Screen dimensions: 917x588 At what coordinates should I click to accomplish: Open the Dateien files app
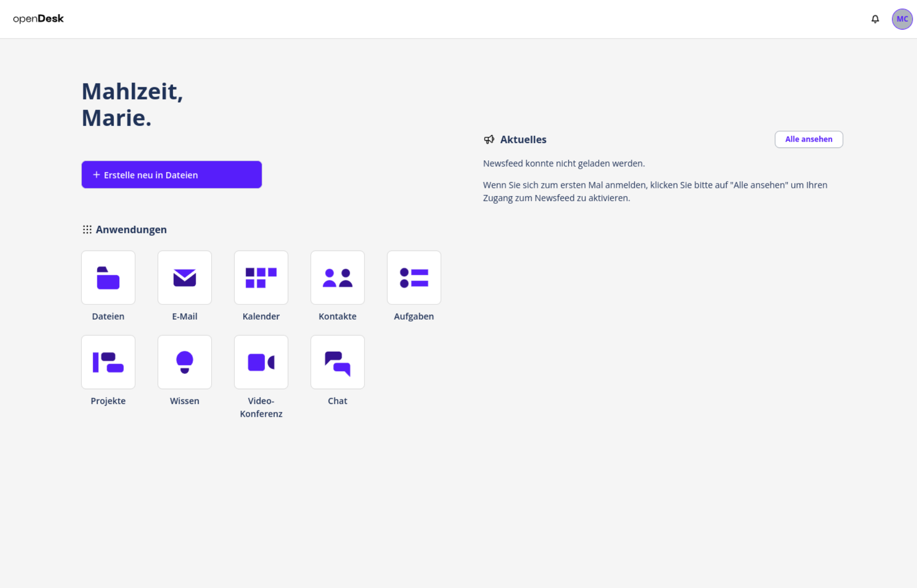tap(108, 277)
